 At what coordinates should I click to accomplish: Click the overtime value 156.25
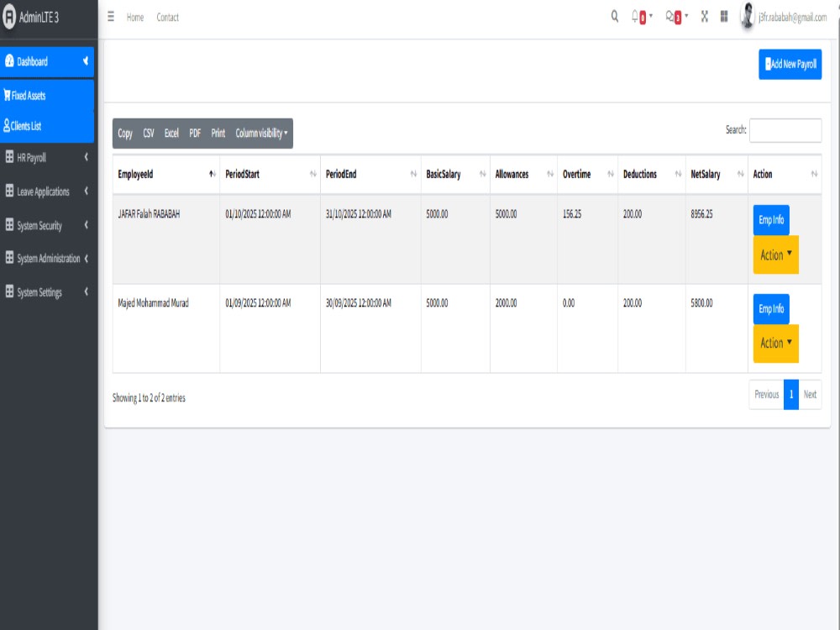[x=571, y=213]
